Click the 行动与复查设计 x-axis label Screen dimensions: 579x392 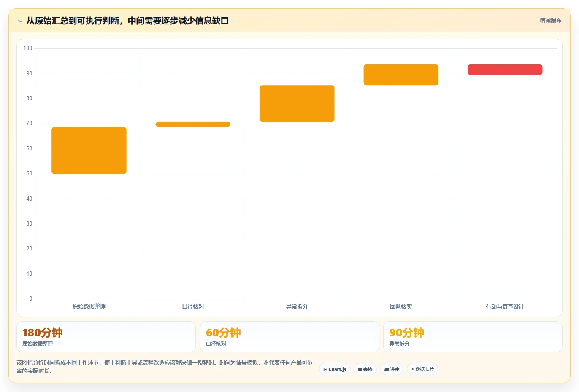[505, 306]
